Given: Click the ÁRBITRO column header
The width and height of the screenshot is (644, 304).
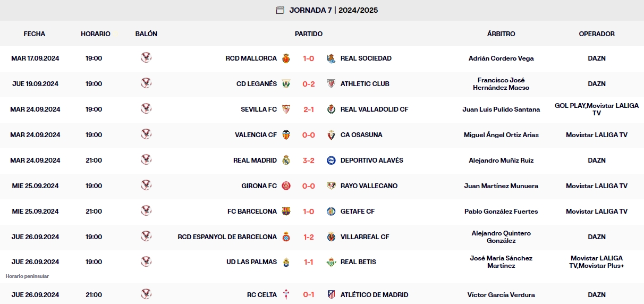Looking at the screenshot, I should coord(501,34).
